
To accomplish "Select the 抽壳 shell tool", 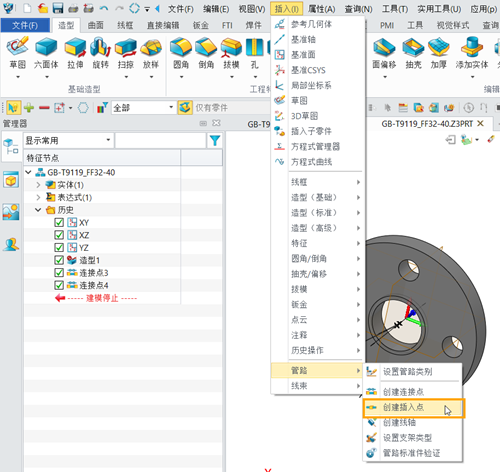I will 413,52.
